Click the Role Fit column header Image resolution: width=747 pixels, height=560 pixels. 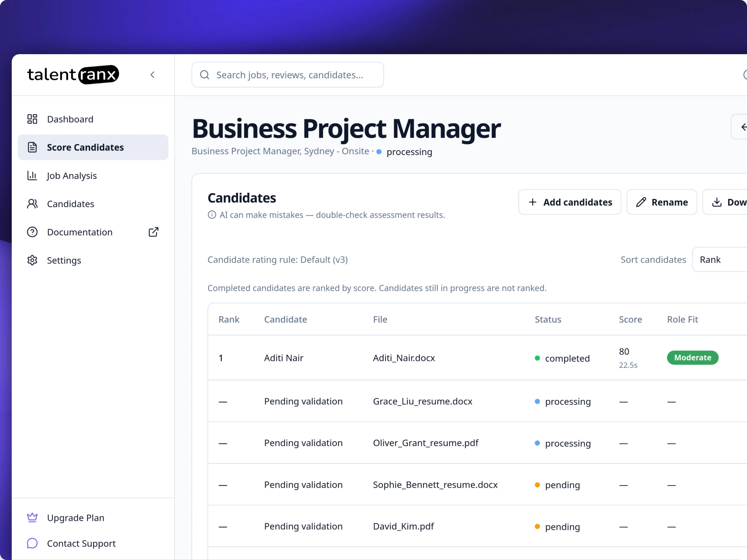pyautogui.click(x=682, y=320)
